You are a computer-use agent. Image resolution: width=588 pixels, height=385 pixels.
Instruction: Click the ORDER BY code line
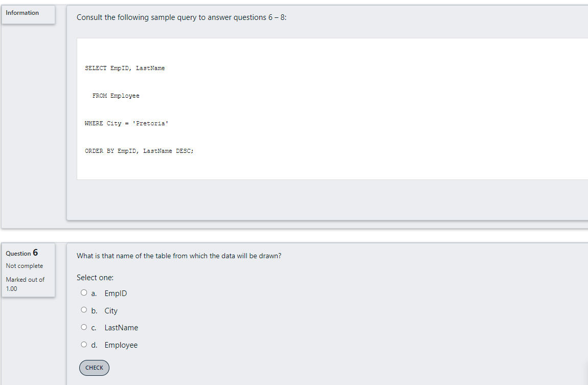(139, 150)
